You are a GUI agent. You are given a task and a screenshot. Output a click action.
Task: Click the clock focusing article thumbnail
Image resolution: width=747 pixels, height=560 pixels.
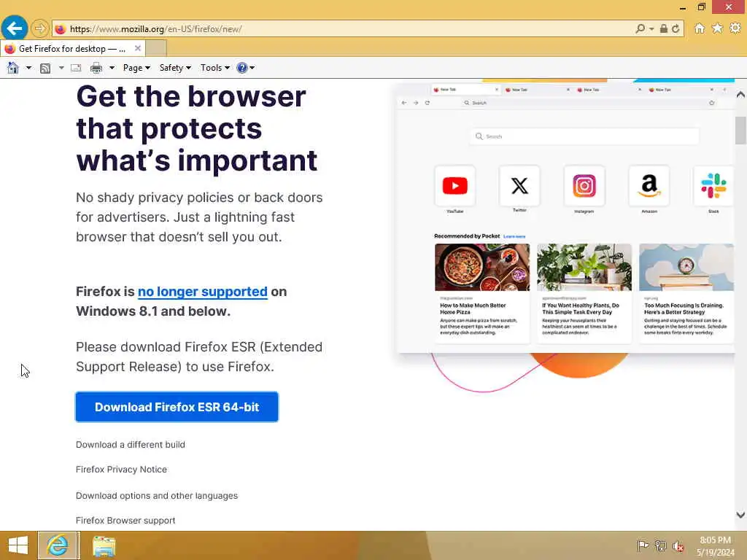[686, 267]
